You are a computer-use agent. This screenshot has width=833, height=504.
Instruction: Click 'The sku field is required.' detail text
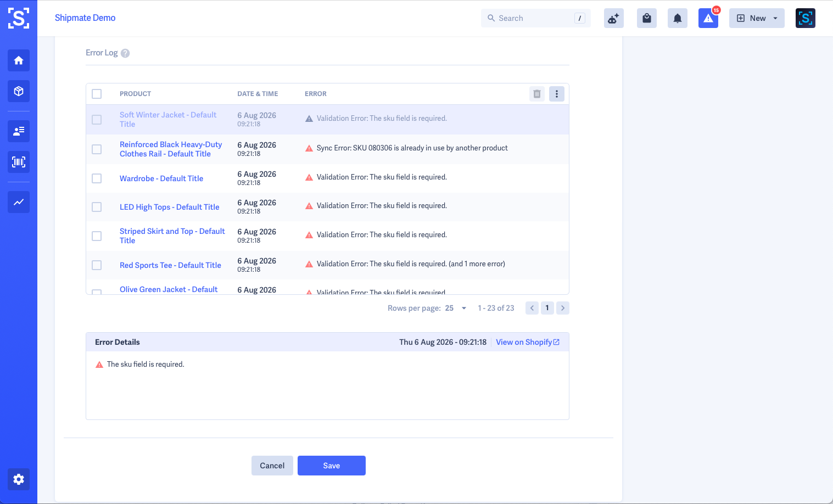pos(146,365)
